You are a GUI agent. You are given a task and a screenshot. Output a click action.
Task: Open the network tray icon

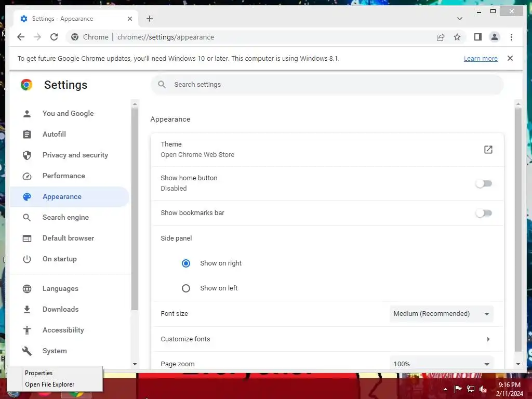[471, 389]
